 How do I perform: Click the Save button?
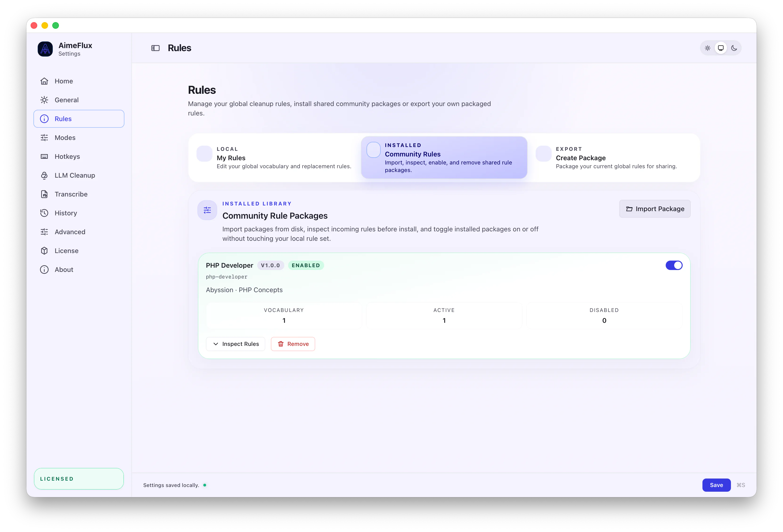[716, 485]
